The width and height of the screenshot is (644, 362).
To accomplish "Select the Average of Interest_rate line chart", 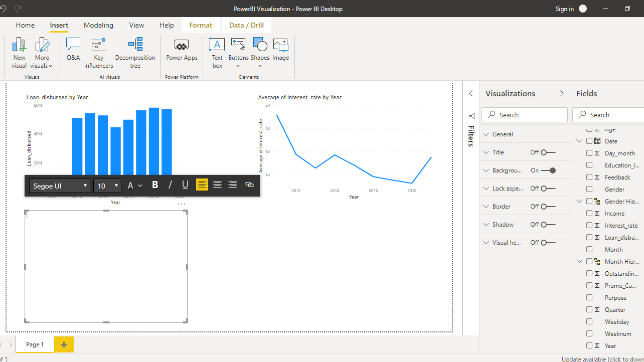I will pos(346,146).
